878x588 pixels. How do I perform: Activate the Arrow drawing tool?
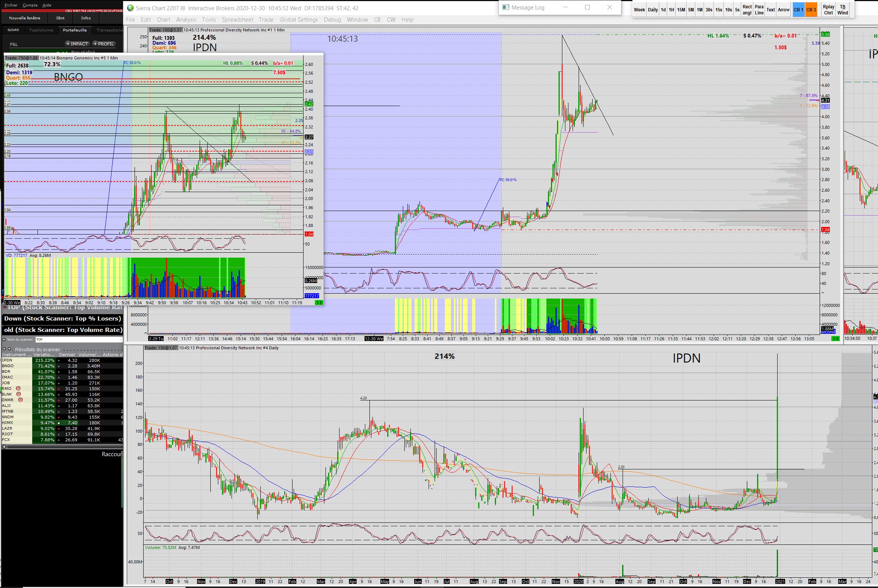tap(784, 10)
